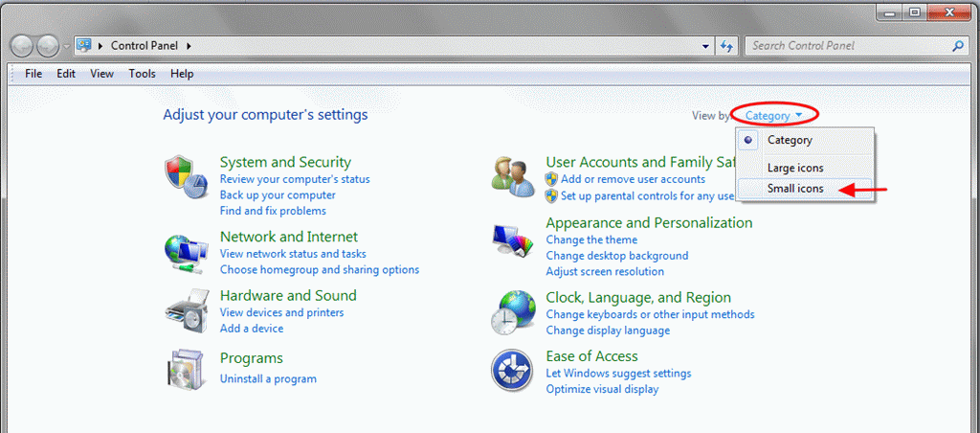Click Back up your computer
The height and width of the screenshot is (433, 980).
[278, 195]
